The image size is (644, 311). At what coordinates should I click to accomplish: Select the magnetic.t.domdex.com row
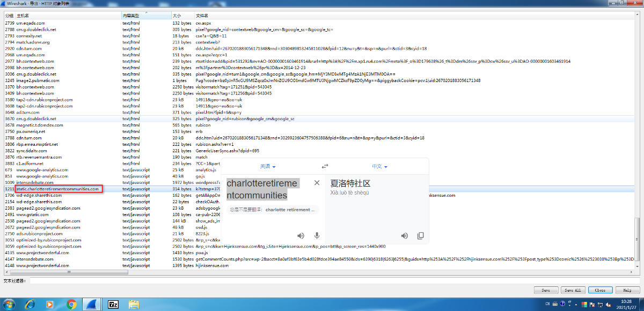click(x=318, y=125)
